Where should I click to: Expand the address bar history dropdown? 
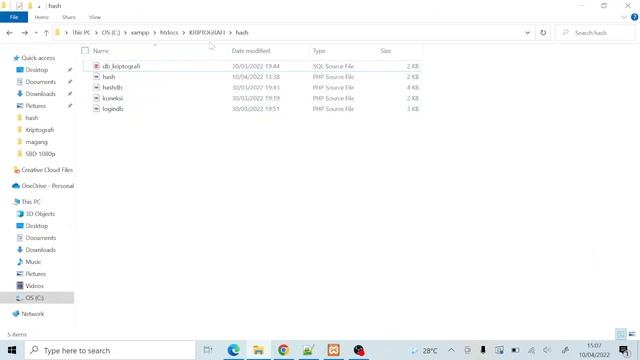coord(527,33)
